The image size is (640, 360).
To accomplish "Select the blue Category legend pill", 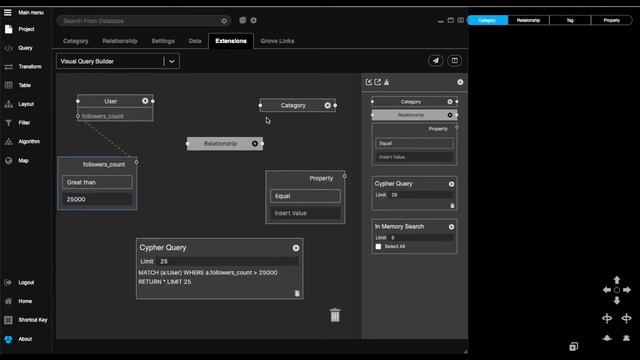I will tap(487, 20).
